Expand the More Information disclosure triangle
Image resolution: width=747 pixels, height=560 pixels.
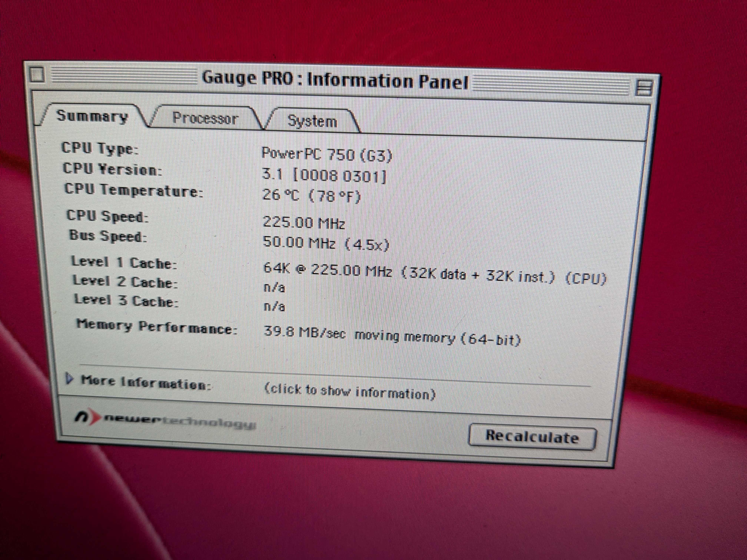69,379
